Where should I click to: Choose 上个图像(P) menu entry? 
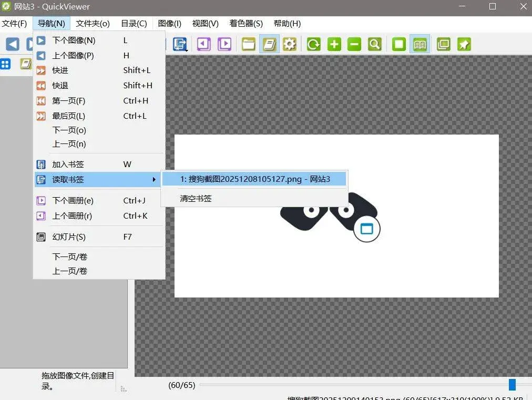click(x=99, y=55)
